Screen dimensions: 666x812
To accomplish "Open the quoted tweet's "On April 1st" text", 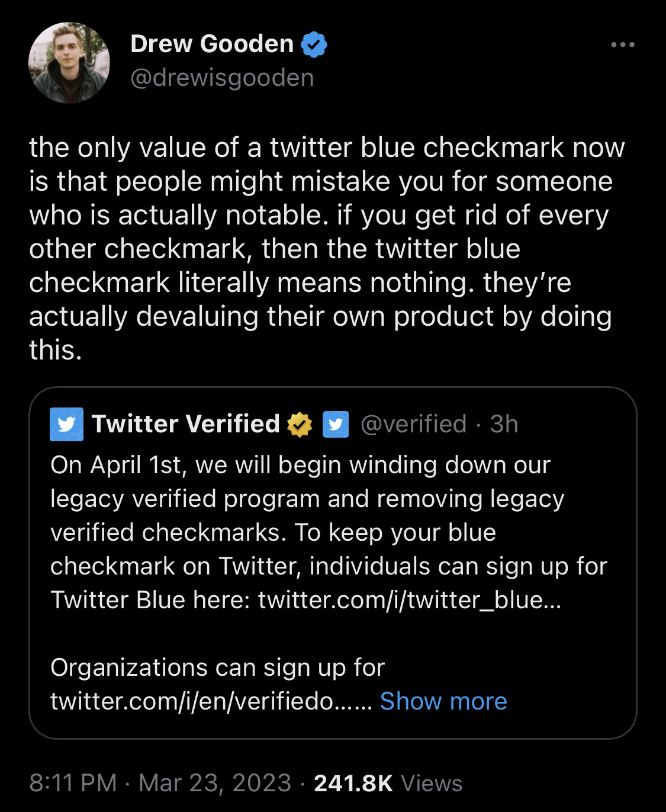I will [300, 466].
